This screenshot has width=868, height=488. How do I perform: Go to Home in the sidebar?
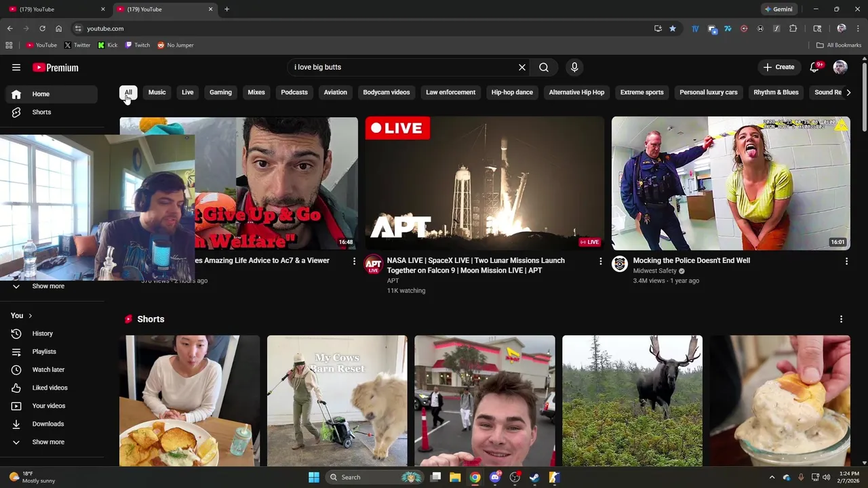[x=53, y=94]
